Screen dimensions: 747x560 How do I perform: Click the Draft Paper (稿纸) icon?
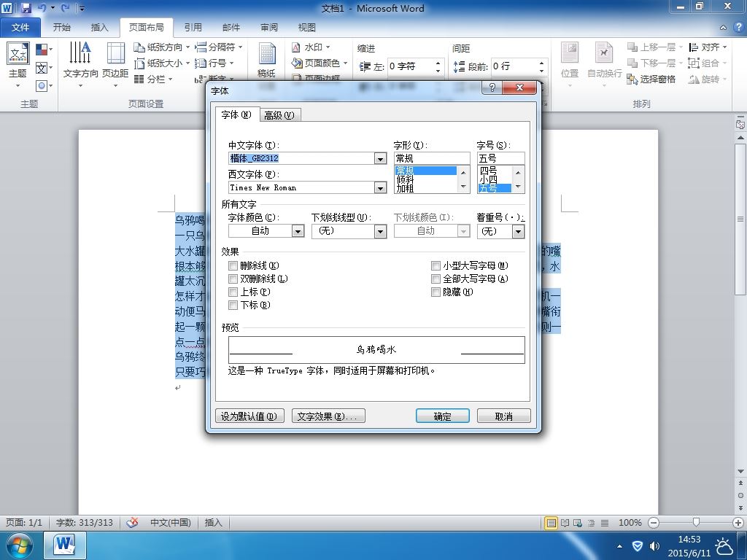tap(266, 60)
